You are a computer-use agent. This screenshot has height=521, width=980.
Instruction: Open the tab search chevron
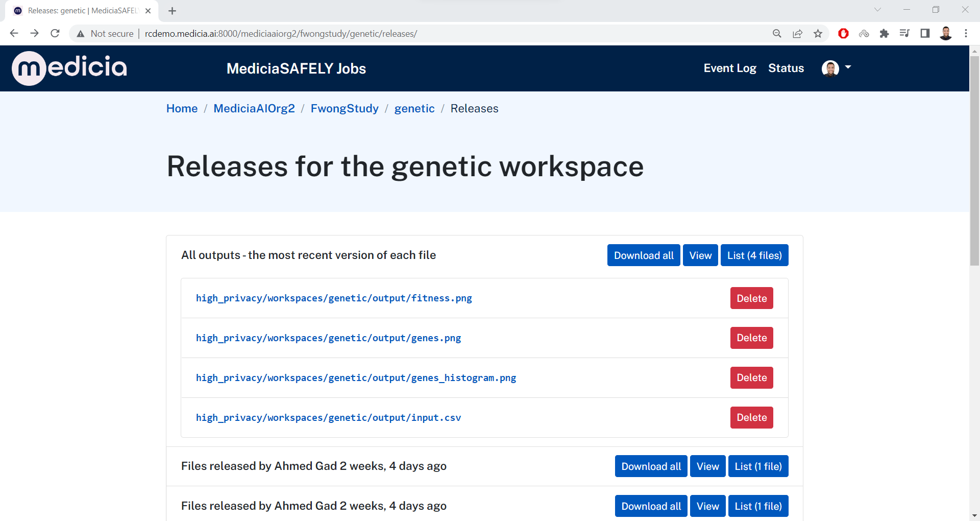877,10
